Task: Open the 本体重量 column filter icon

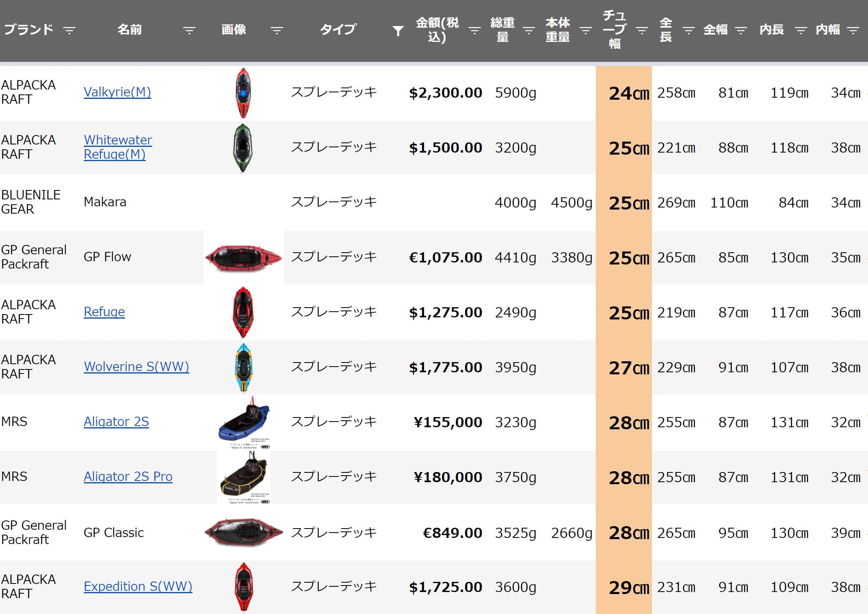Action: click(x=586, y=30)
